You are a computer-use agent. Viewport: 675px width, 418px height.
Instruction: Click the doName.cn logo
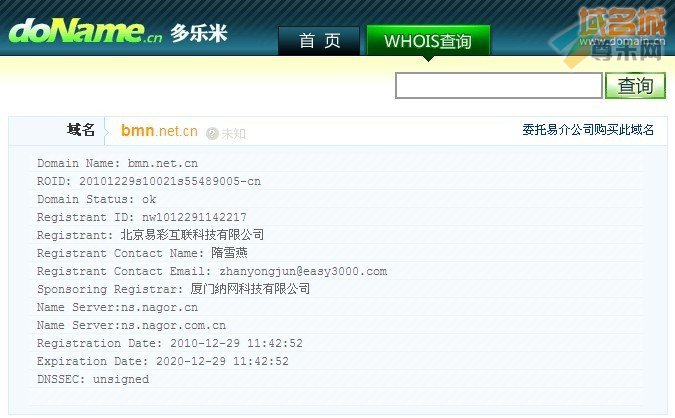85,31
